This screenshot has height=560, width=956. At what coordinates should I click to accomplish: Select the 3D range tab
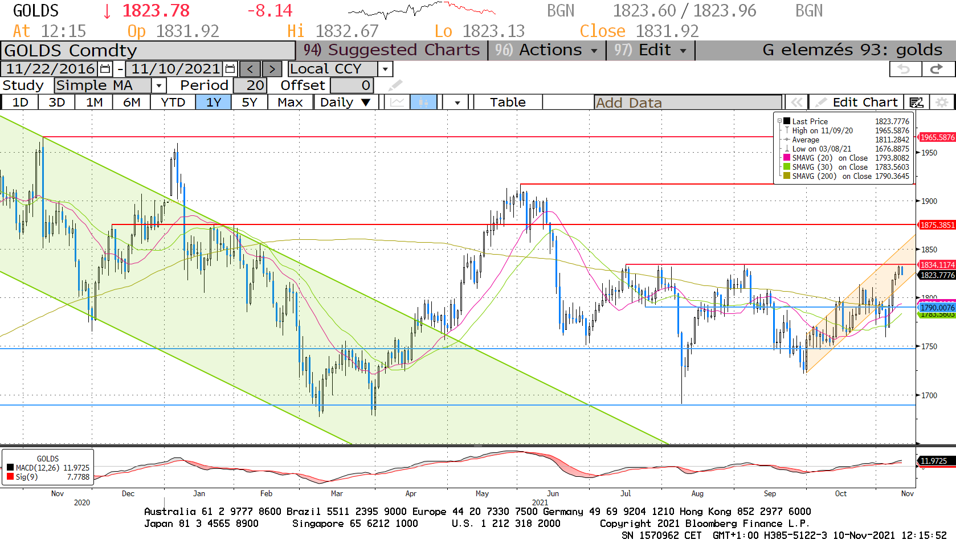56,103
